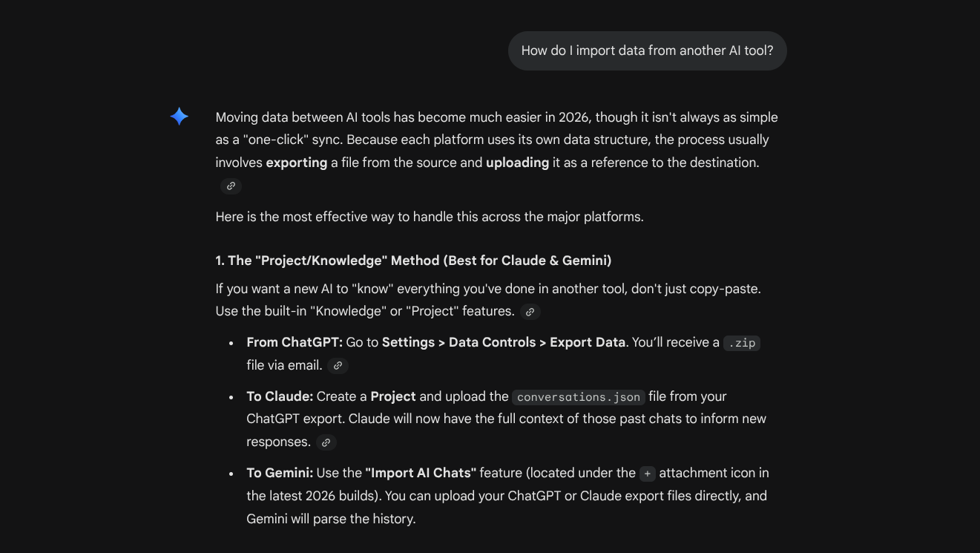Click the conversations.json code chip

tap(578, 397)
